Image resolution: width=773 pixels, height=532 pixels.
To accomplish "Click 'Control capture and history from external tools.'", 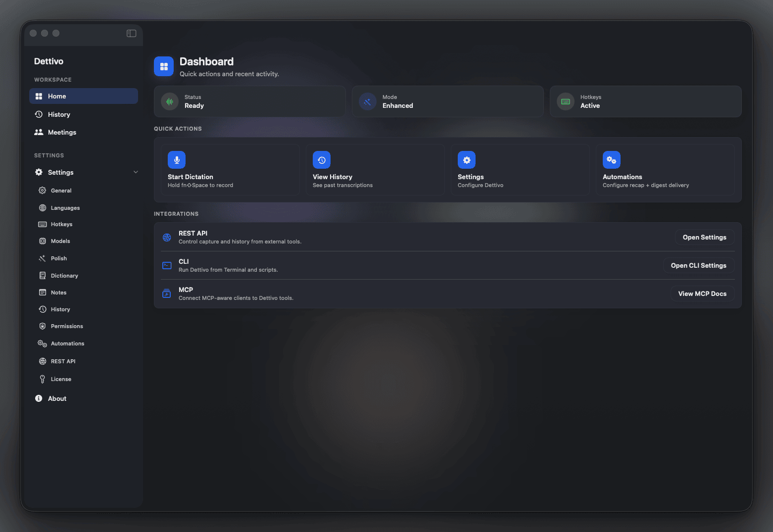I will [x=240, y=242].
